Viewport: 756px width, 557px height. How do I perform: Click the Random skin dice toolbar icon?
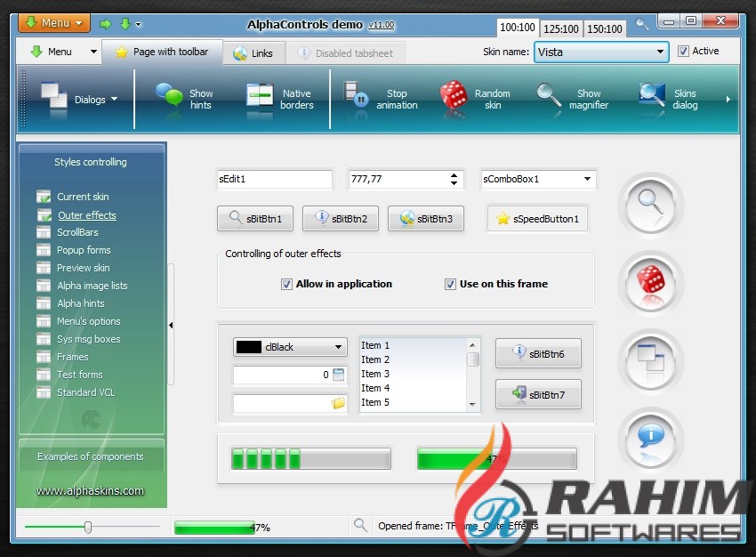454,94
